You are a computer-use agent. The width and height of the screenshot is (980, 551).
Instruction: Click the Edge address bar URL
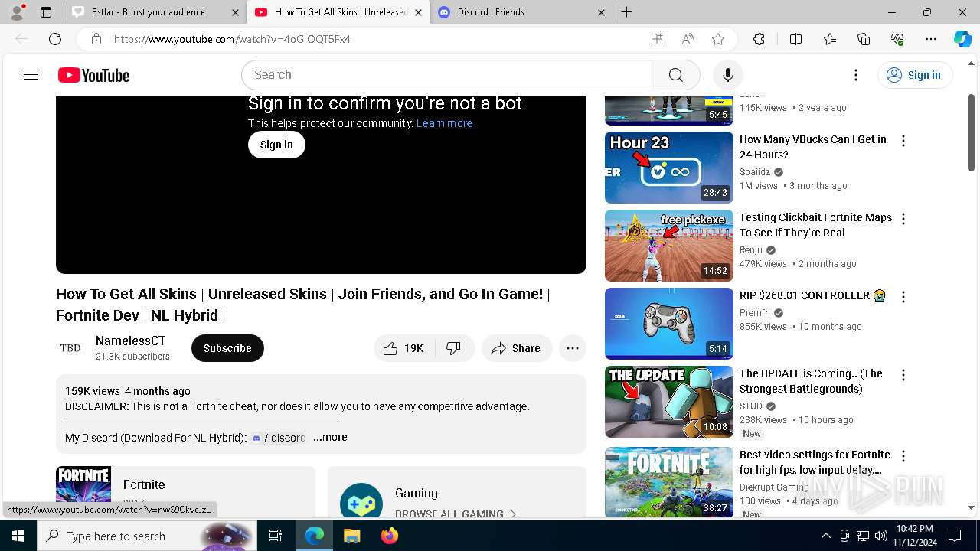232,39
